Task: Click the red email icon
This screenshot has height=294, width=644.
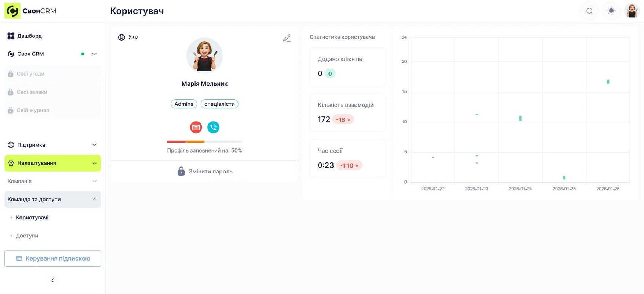Action: point(196,127)
